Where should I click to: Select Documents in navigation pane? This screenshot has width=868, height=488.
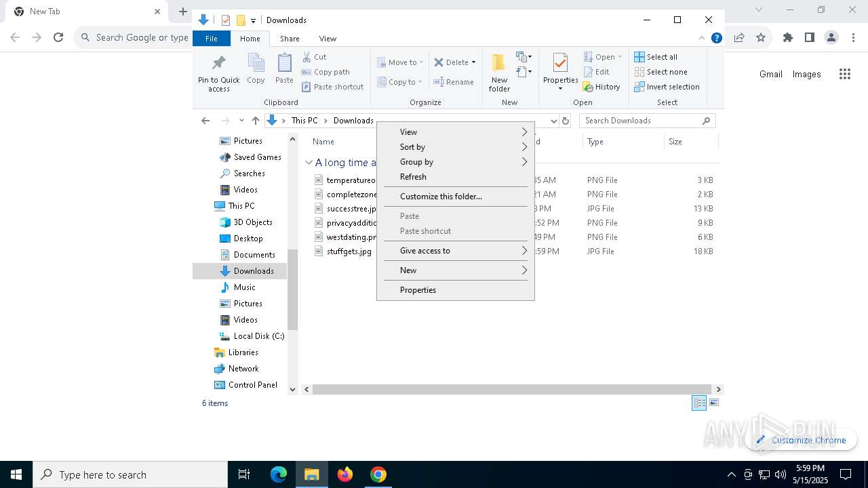[248, 255]
